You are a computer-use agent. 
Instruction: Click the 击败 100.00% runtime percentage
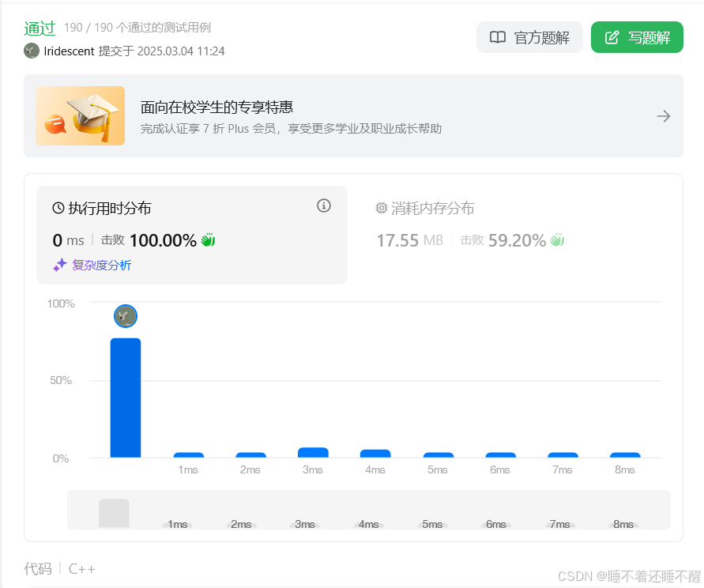pos(149,240)
